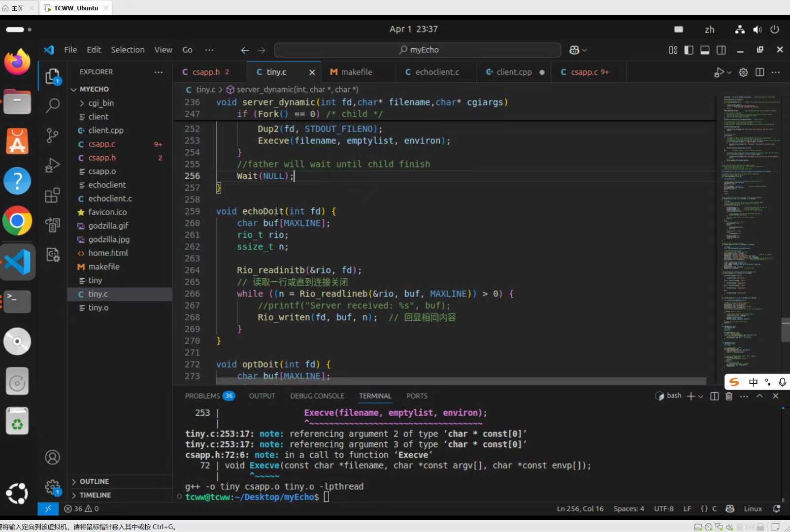Click the server_dynamic breadcrumb

[x=292, y=90]
